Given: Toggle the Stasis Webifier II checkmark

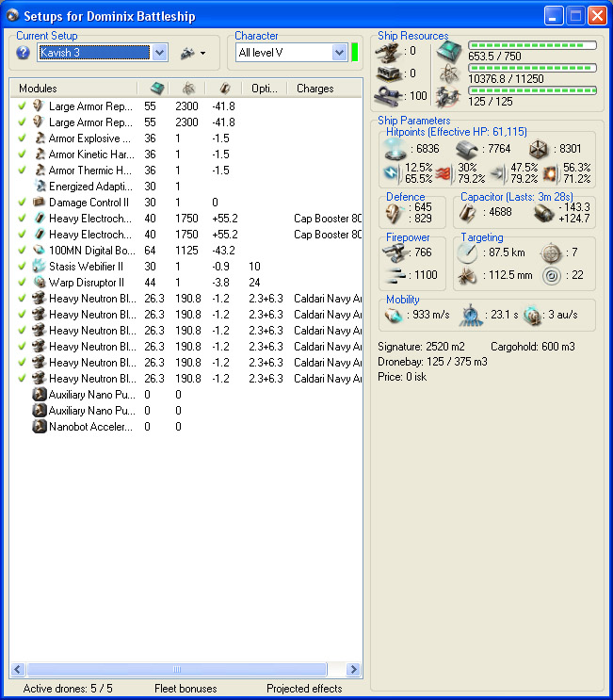Looking at the screenshot, I should (x=22, y=267).
